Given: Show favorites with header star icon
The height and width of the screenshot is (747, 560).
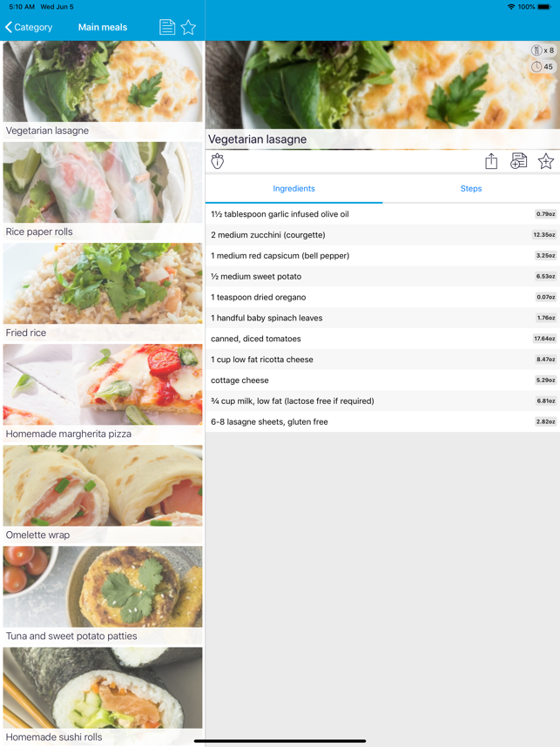Looking at the screenshot, I should click(x=188, y=27).
